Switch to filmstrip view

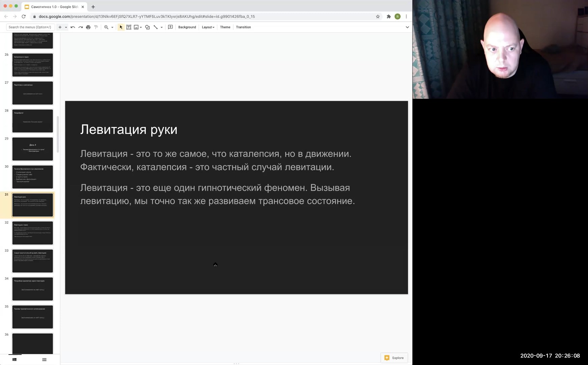(15, 360)
